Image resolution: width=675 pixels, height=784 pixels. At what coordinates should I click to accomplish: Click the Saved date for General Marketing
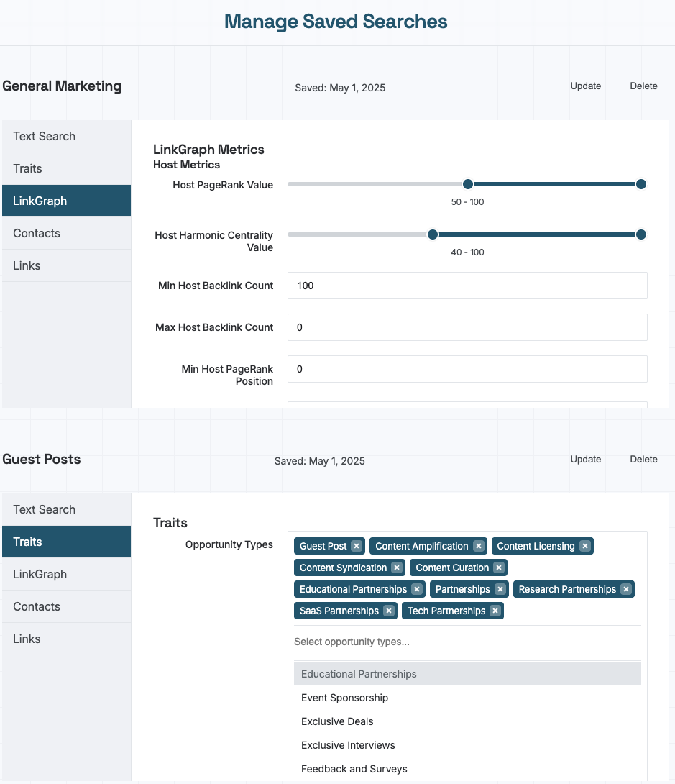340,88
